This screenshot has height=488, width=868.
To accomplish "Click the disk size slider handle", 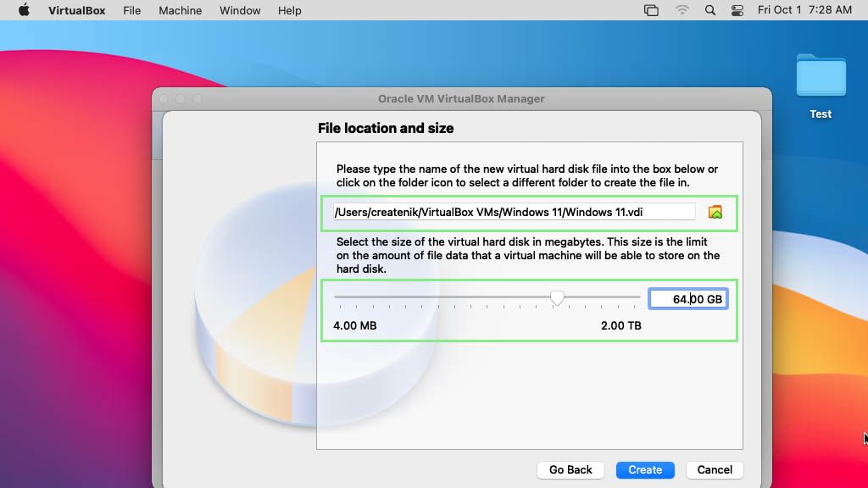I will point(559,297).
